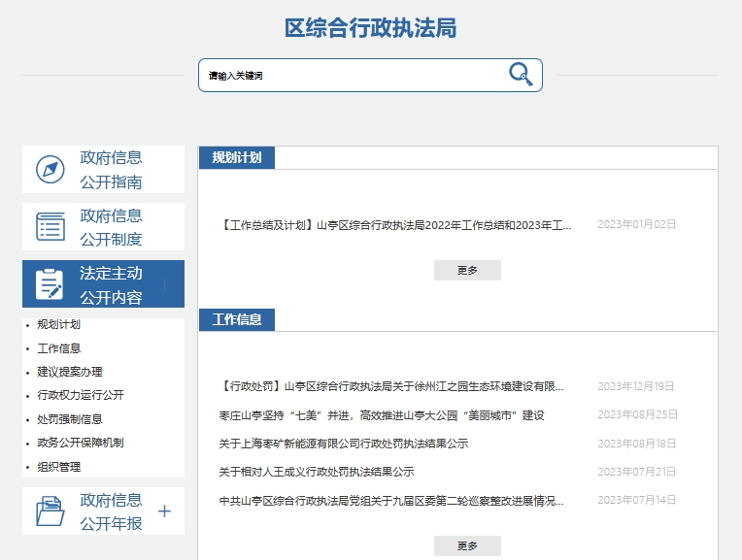742x560 pixels.
Task: Open 政府信息公开指南 menu item
Action: click(x=103, y=169)
